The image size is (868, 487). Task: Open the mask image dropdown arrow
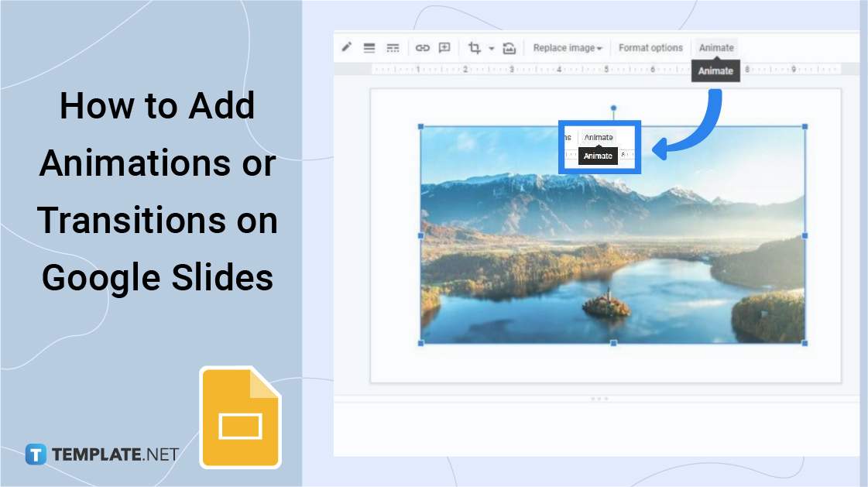490,47
